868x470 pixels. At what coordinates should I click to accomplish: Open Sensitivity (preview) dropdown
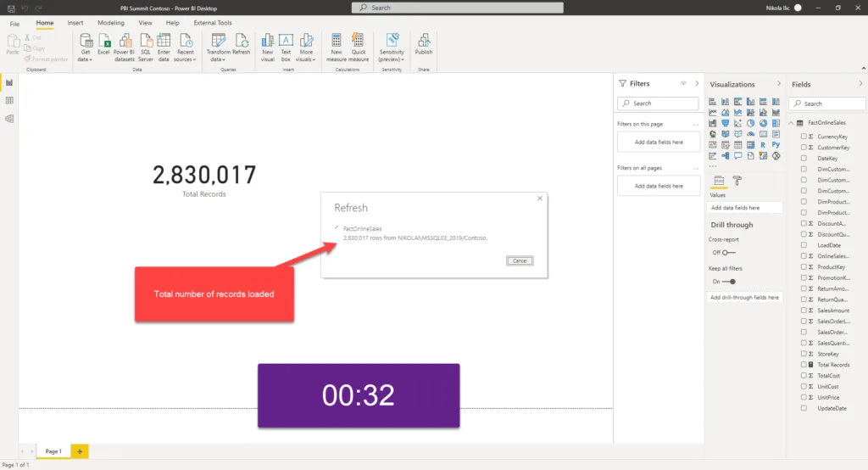point(392,48)
